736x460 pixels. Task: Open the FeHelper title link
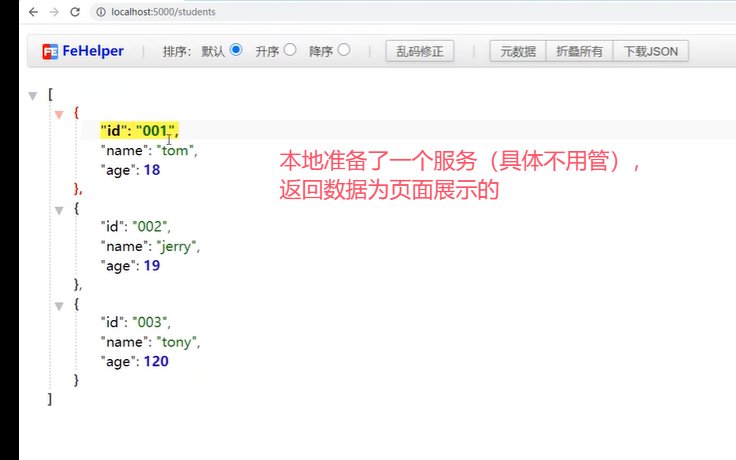(x=93, y=51)
